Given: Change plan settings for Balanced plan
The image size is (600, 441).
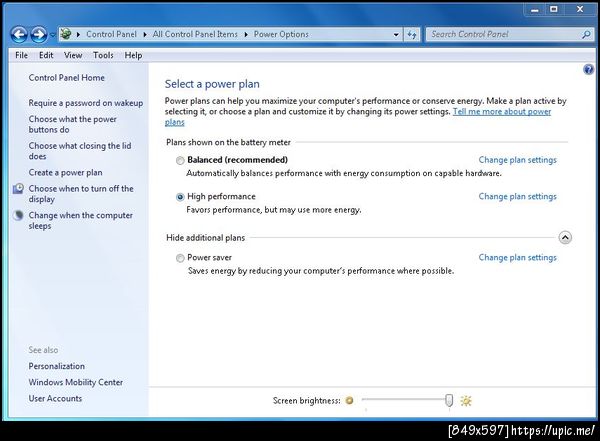Looking at the screenshot, I should point(517,160).
